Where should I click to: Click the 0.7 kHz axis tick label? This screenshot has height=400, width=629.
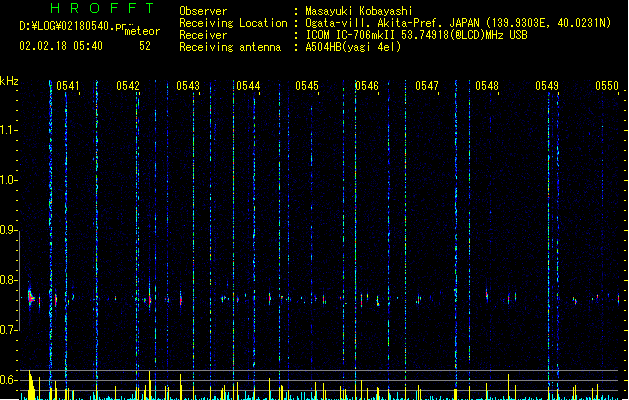(7, 330)
